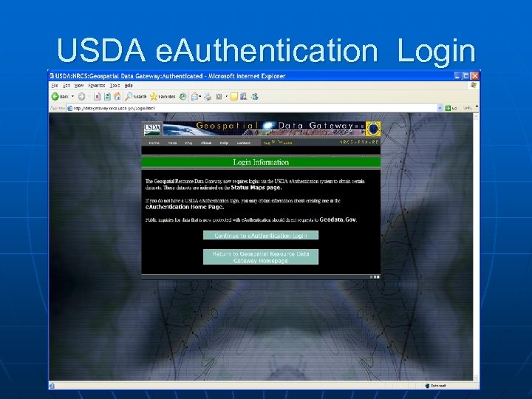Click Home in the Gateway nav bar
This screenshot has width=532, height=399.
[x=154, y=143]
